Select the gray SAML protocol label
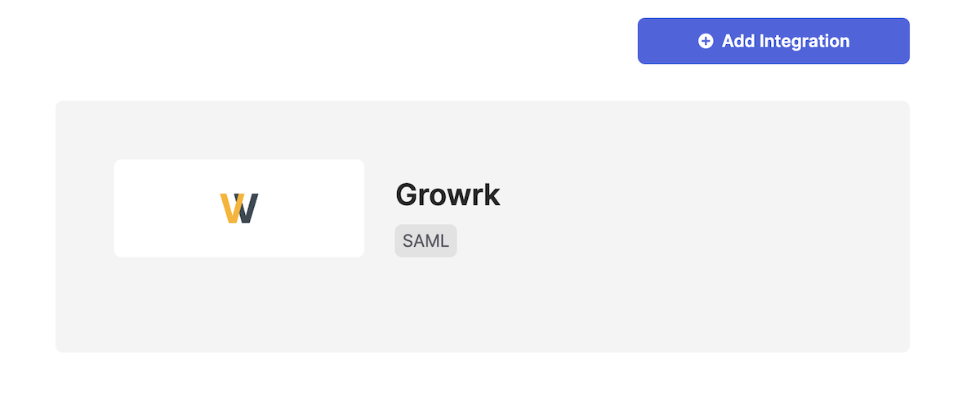This screenshot has height=407, width=980. tap(425, 241)
